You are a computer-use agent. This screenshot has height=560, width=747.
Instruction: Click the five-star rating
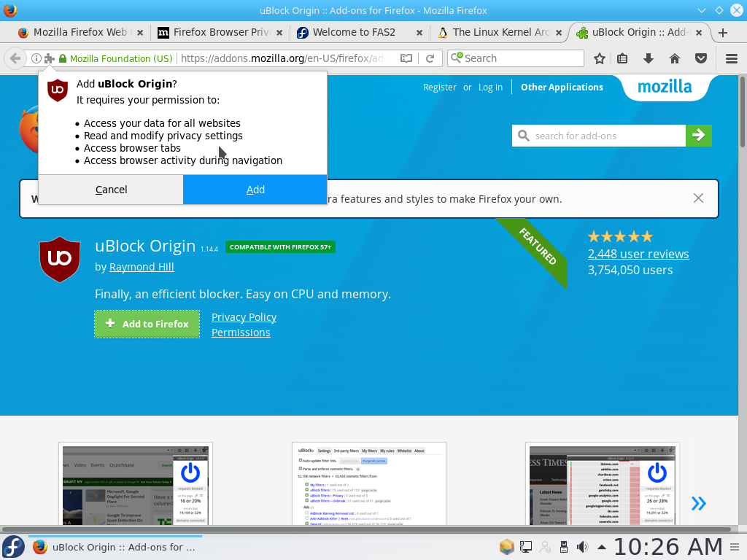tap(620, 237)
